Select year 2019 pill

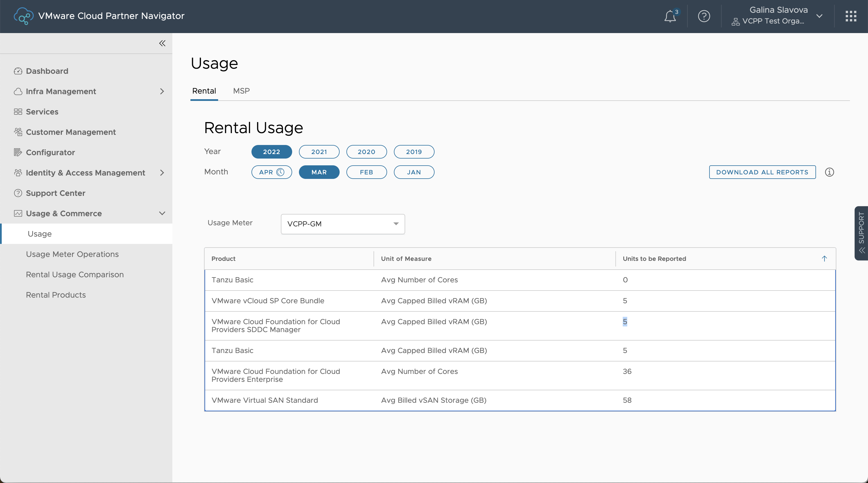click(414, 152)
